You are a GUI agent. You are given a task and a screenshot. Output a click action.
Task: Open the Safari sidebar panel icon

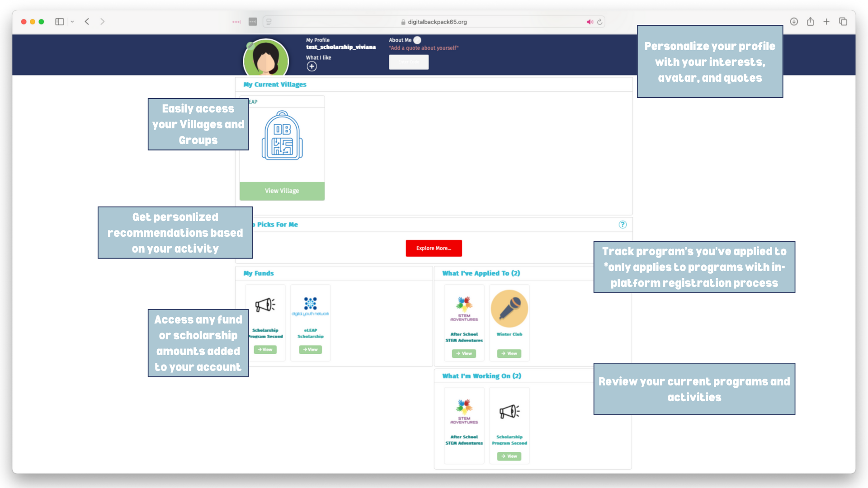pyautogui.click(x=60, y=22)
